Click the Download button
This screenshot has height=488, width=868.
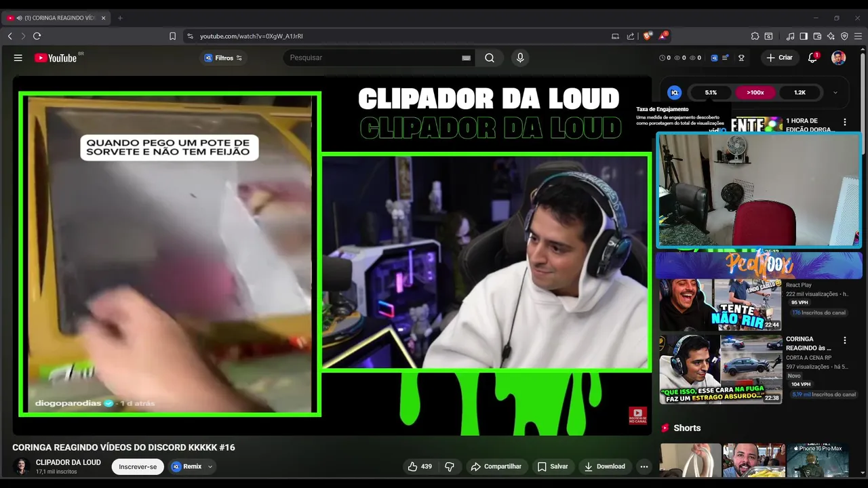click(604, 466)
